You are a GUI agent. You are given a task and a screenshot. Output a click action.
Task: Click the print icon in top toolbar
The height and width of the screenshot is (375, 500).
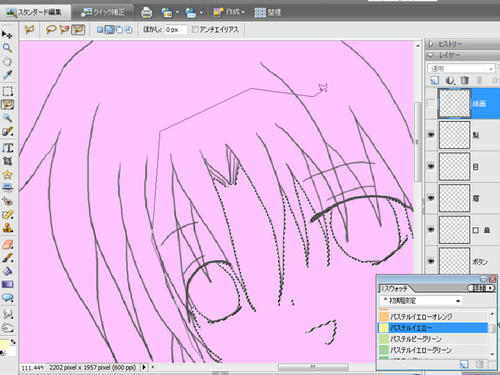click(x=147, y=13)
